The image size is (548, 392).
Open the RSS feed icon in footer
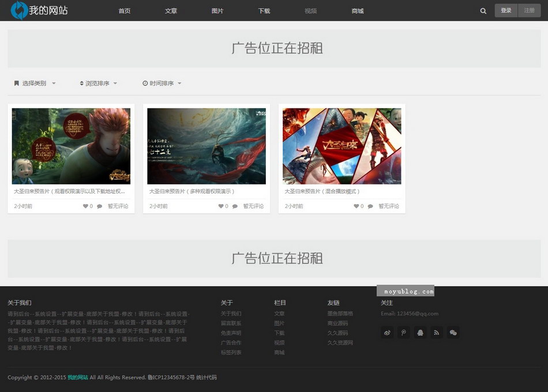(437, 333)
